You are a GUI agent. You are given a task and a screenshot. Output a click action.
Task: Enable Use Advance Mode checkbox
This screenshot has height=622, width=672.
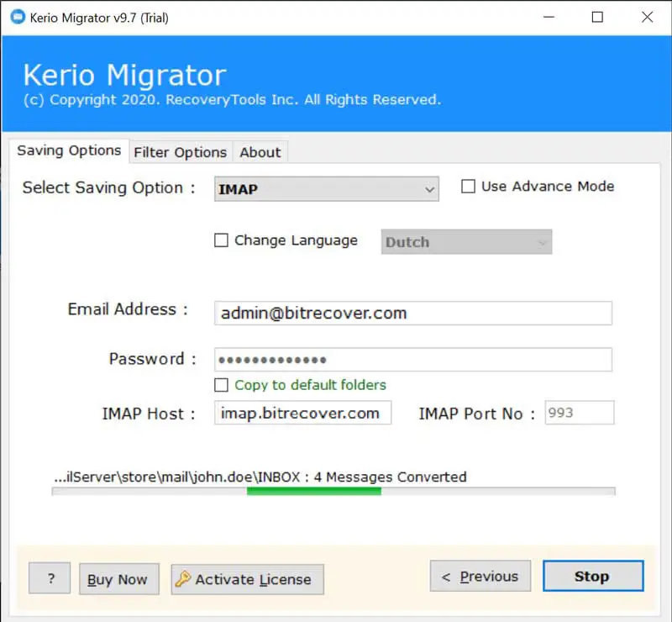pyautogui.click(x=468, y=186)
